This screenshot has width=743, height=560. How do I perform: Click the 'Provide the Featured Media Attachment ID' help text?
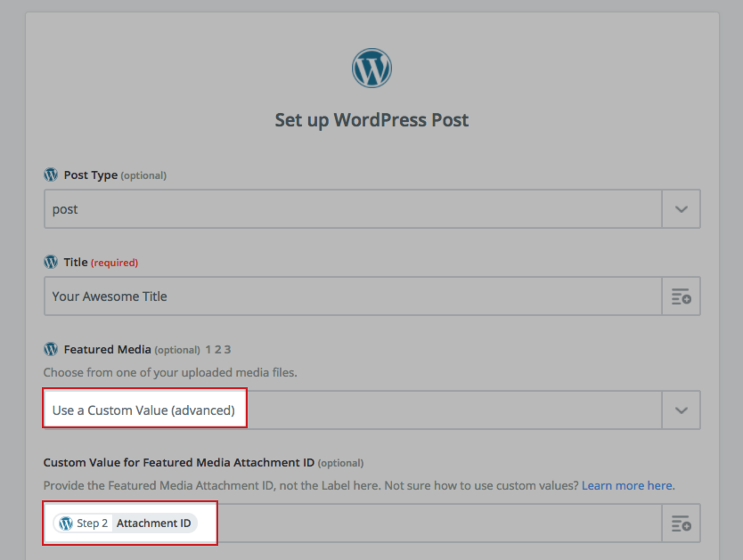click(x=311, y=486)
